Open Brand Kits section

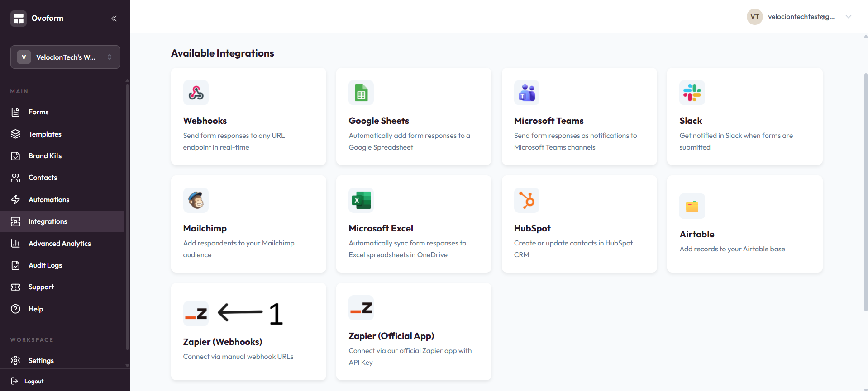pos(45,156)
